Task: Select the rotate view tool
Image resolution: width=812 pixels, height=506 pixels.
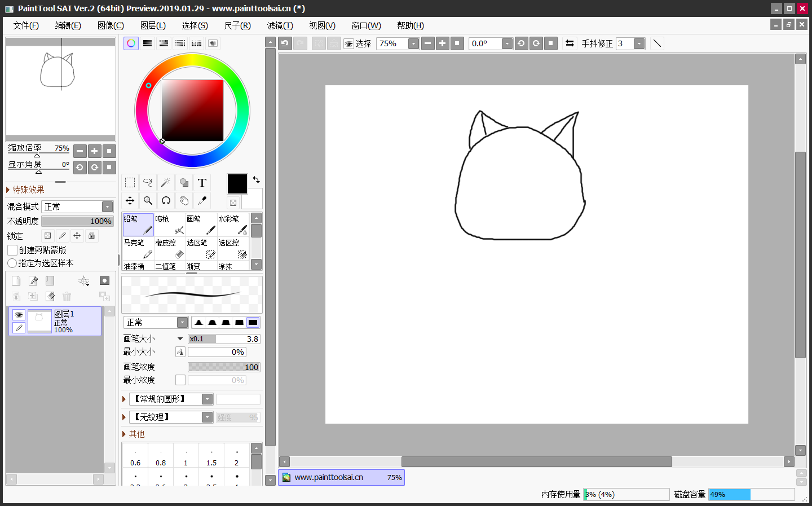Action: coord(166,201)
